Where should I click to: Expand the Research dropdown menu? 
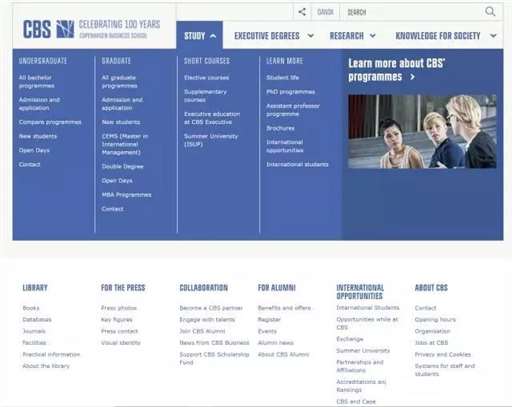[353, 36]
